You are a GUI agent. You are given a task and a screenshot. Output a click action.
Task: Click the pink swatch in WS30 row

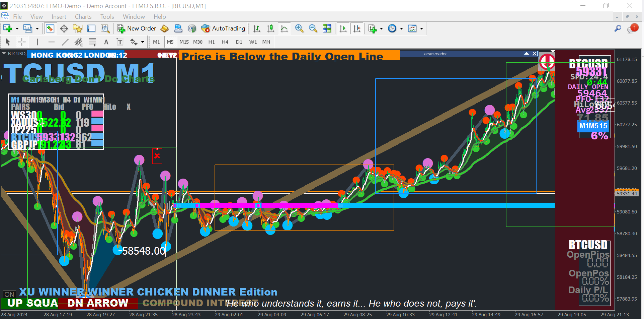coord(97,114)
